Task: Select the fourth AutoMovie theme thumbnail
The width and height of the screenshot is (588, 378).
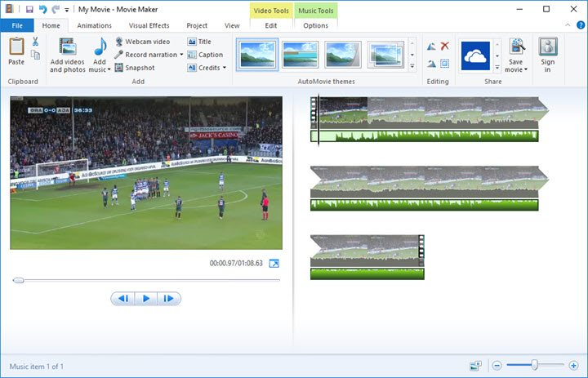Action: [x=385, y=55]
